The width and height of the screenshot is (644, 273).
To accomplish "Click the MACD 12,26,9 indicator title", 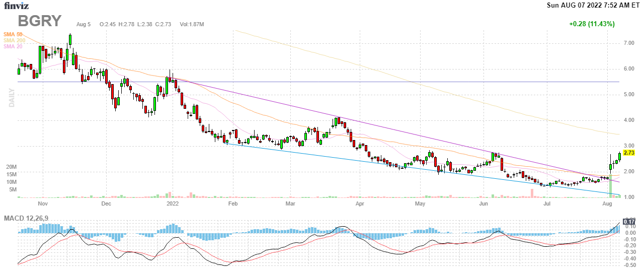I will click(28, 218).
